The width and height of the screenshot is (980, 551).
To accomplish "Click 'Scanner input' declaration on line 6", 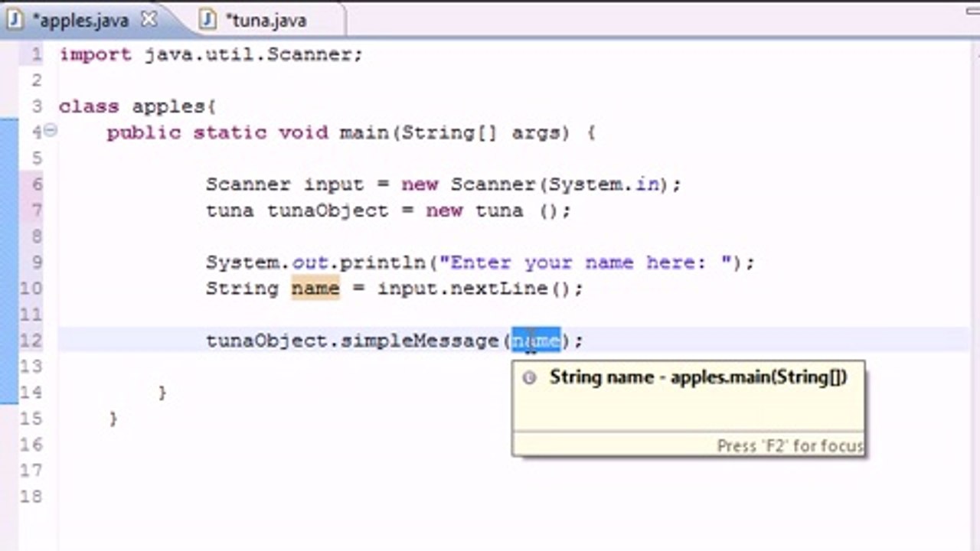I will click(x=284, y=184).
